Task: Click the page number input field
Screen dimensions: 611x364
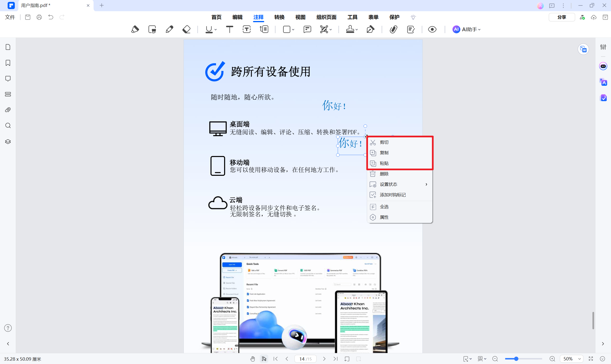Action: [302, 359]
